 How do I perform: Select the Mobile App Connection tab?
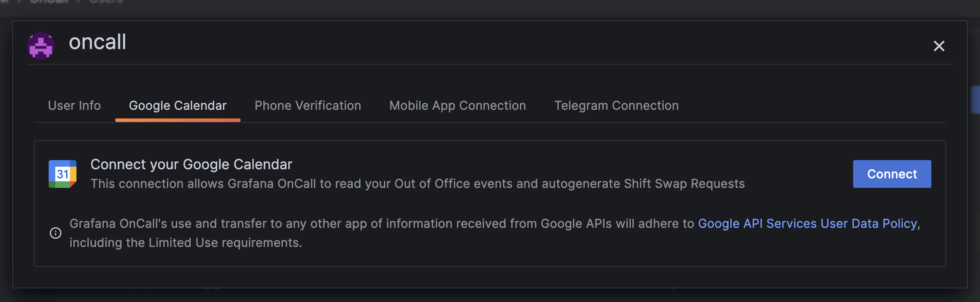(457, 105)
